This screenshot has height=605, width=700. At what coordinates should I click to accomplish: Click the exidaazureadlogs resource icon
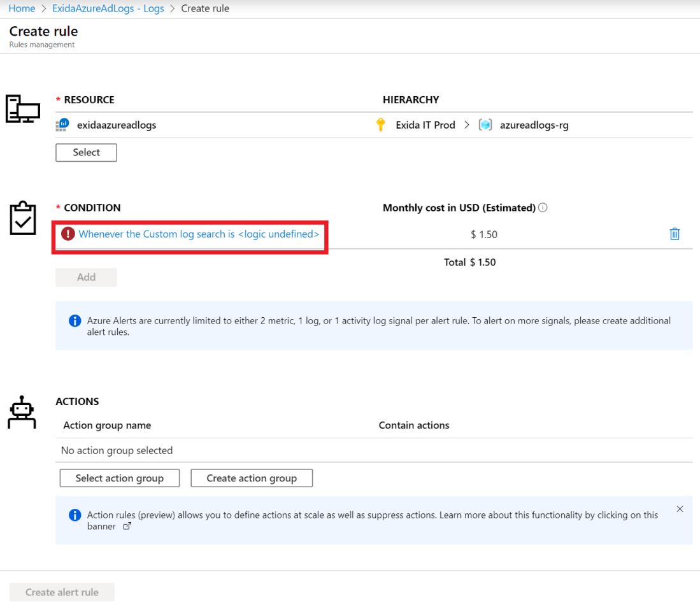[62, 125]
